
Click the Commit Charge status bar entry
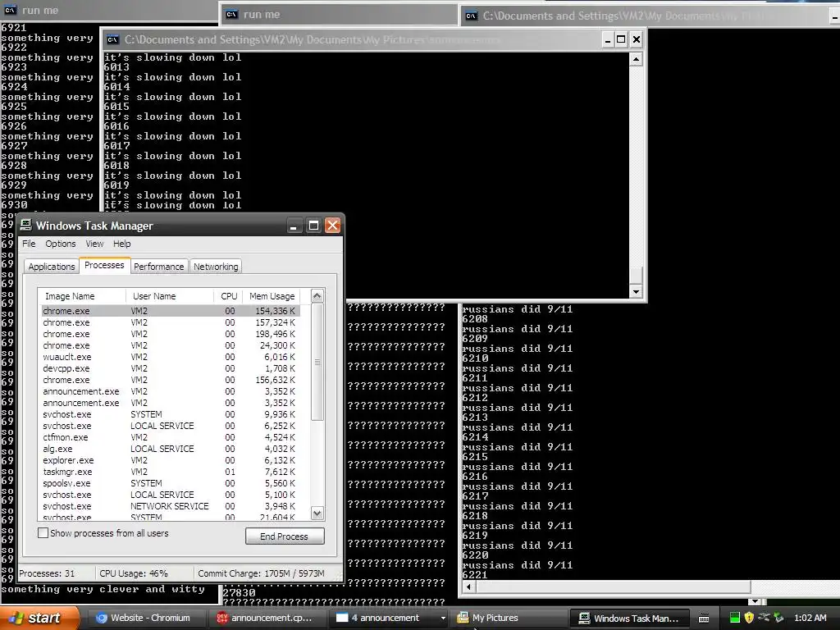(262, 573)
